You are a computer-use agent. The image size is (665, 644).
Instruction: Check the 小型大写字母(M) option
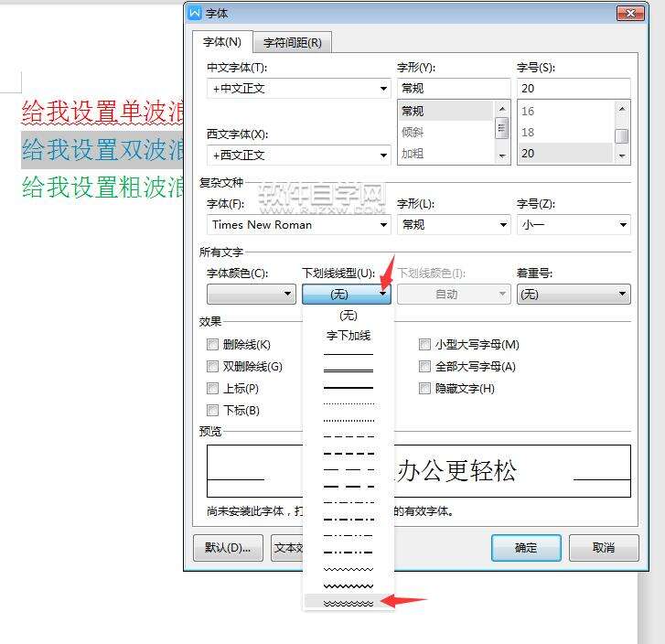424,344
